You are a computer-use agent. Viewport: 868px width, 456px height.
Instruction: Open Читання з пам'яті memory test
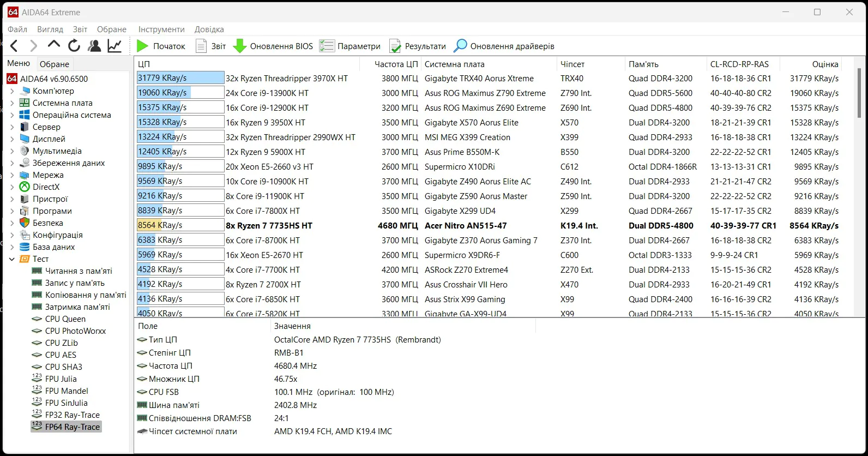72,271
